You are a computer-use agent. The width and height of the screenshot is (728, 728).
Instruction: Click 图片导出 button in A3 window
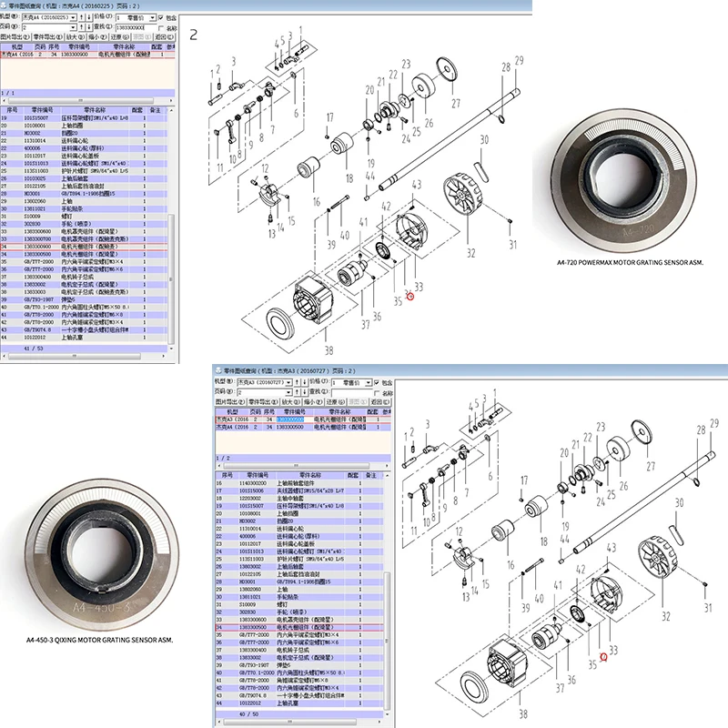[230, 401]
